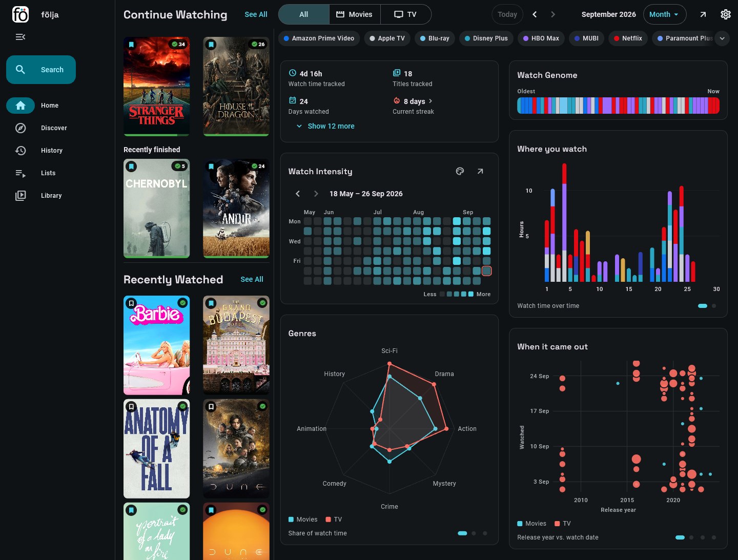Go to second page dot of Where you watch
This screenshot has height=560, width=738.
click(x=714, y=306)
